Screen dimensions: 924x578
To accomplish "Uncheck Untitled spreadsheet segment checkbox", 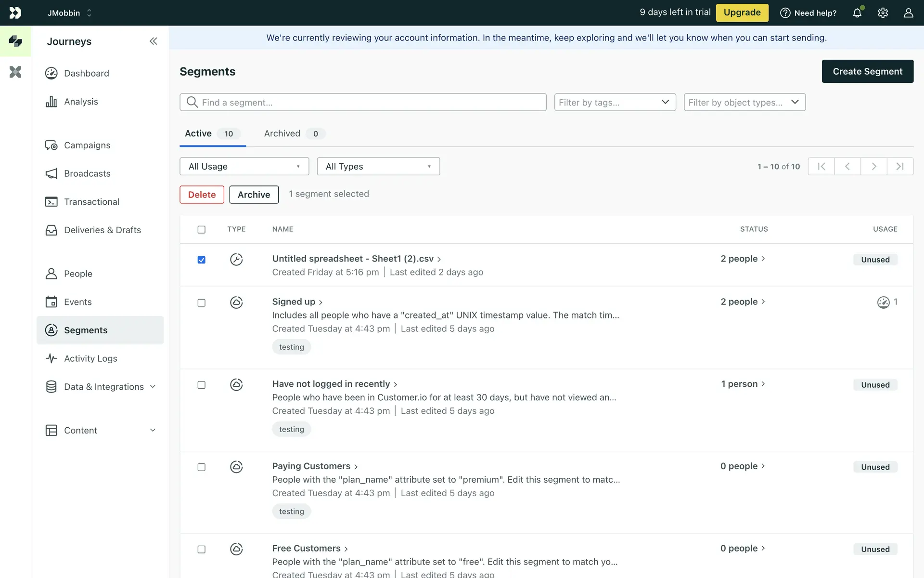I will point(201,260).
